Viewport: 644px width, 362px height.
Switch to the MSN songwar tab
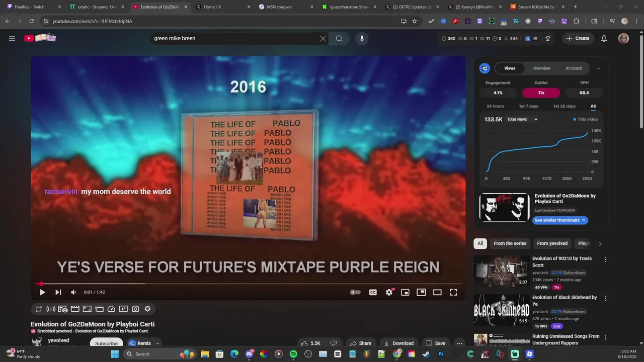point(286,7)
